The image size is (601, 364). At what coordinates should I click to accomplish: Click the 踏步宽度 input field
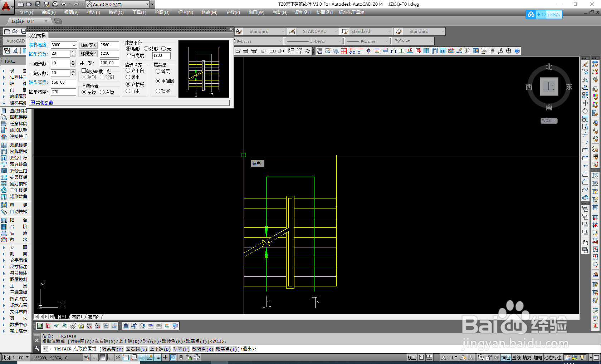63,92
